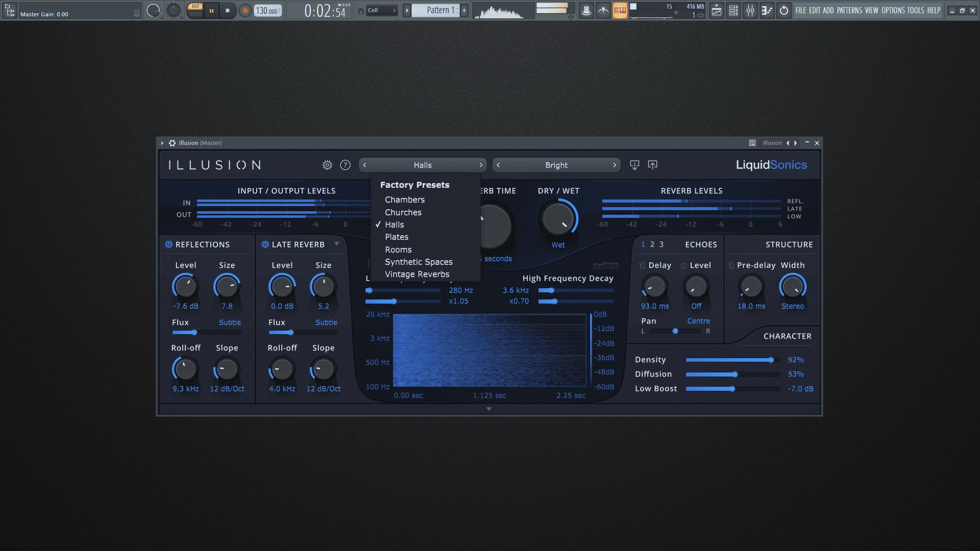Pause playback in transport
Image resolution: width=980 pixels, height=551 pixels.
[211, 10]
